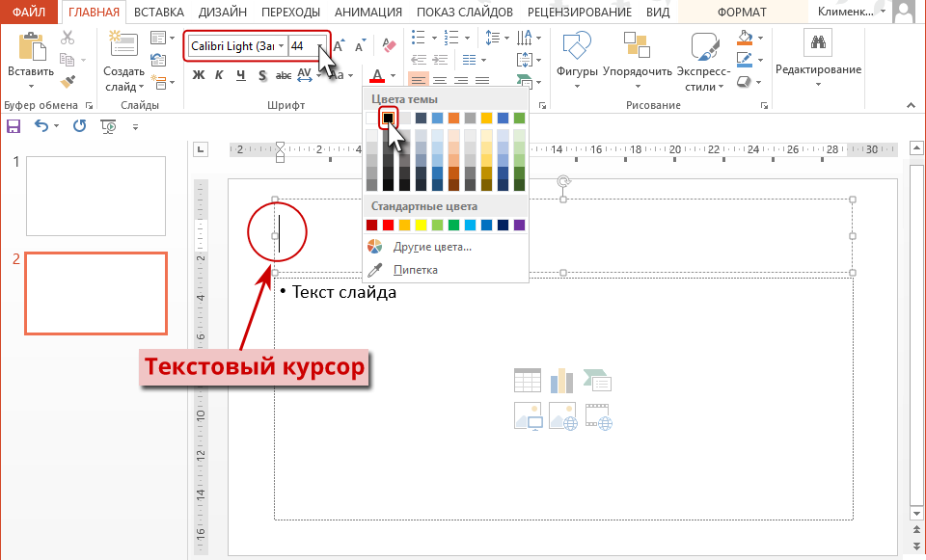Open the numbering list dropdown arrow
This screenshot has width=926, height=560.
point(467,39)
